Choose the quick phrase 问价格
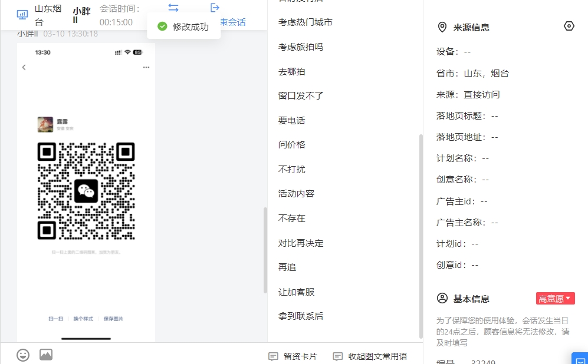This screenshot has height=364, width=588. pyautogui.click(x=292, y=145)
